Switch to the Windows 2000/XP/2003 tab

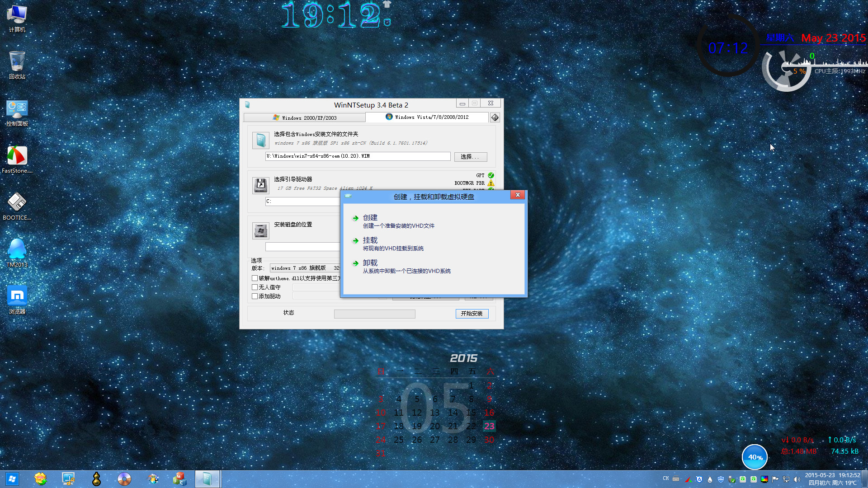(x=305, y=117)
